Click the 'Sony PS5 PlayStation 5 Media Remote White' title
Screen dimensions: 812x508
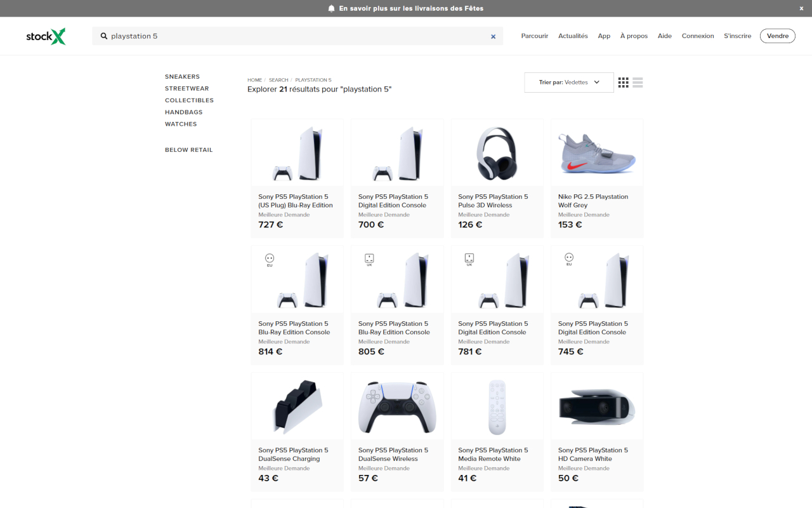coord(493,455)
